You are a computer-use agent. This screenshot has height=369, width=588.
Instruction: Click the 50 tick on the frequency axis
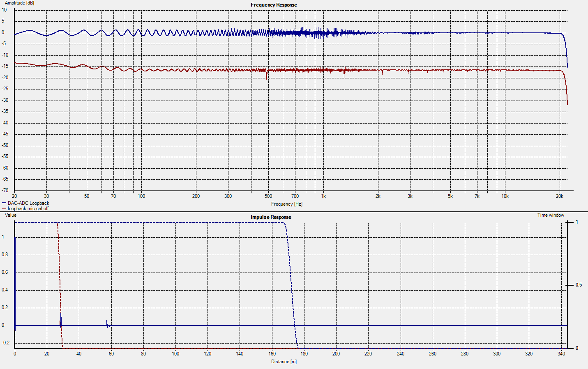[x=86, y=196]
